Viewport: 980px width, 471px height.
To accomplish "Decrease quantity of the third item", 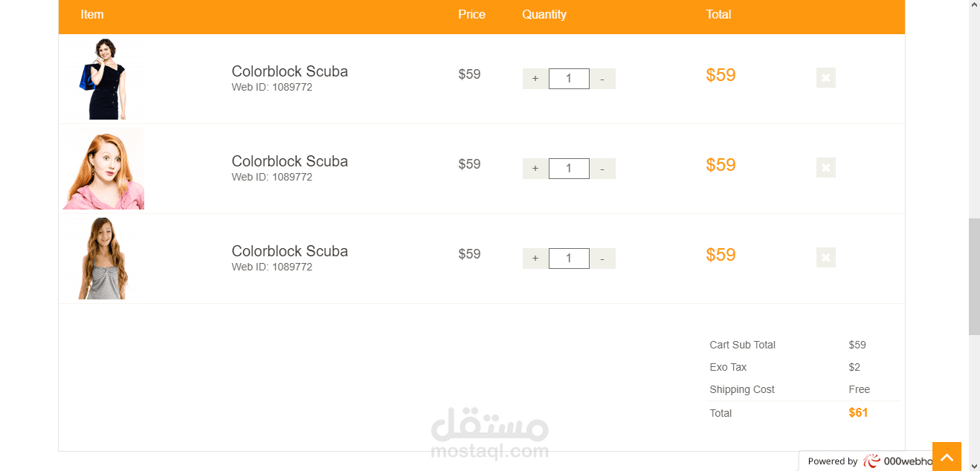I will coord(602,259).
